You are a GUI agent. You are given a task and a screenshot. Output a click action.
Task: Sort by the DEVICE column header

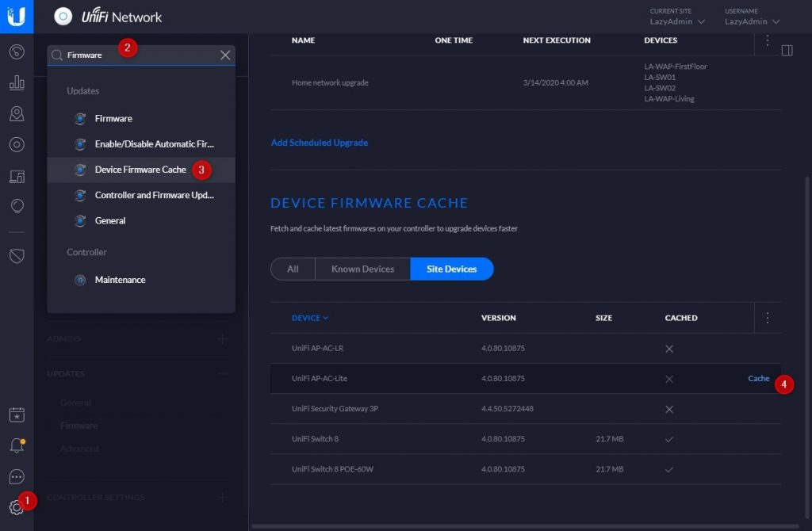[x=310, y=318]
